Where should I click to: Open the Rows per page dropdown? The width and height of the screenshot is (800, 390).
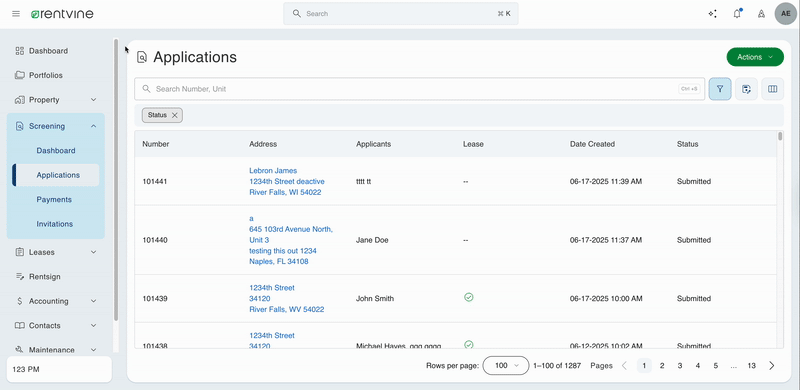point(506,365)
